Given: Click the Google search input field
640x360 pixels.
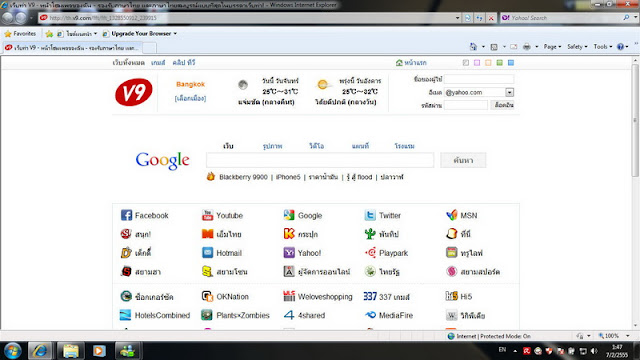Looking at the screenshot, I should (x=320, y=160).
